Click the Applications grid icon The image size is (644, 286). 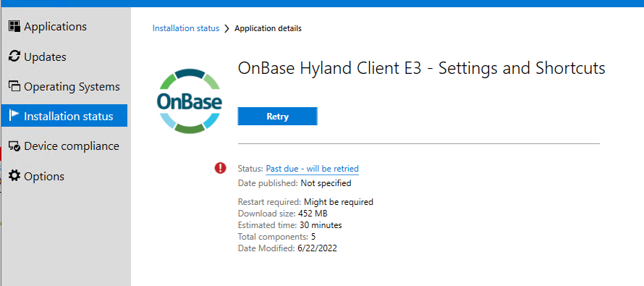tap(14, 27)
